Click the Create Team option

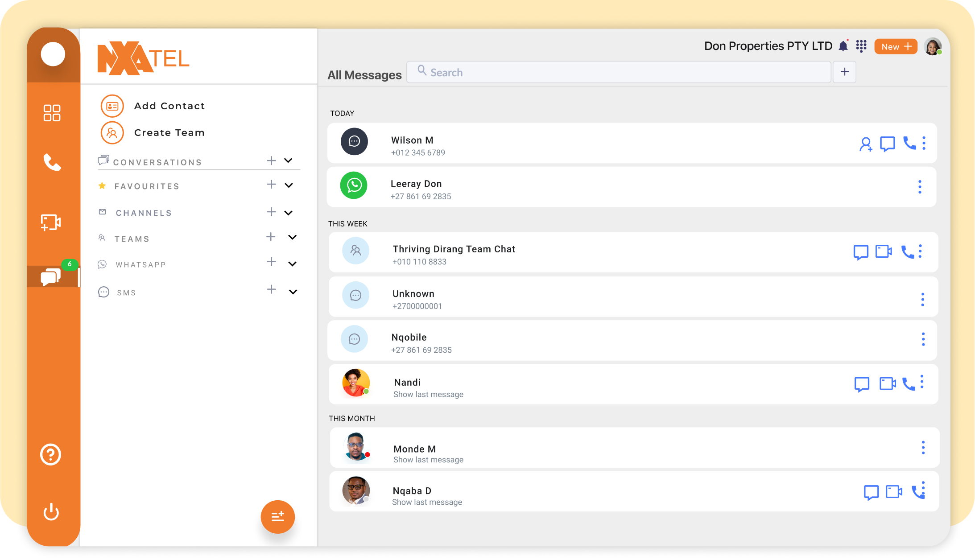click(169, 132)
